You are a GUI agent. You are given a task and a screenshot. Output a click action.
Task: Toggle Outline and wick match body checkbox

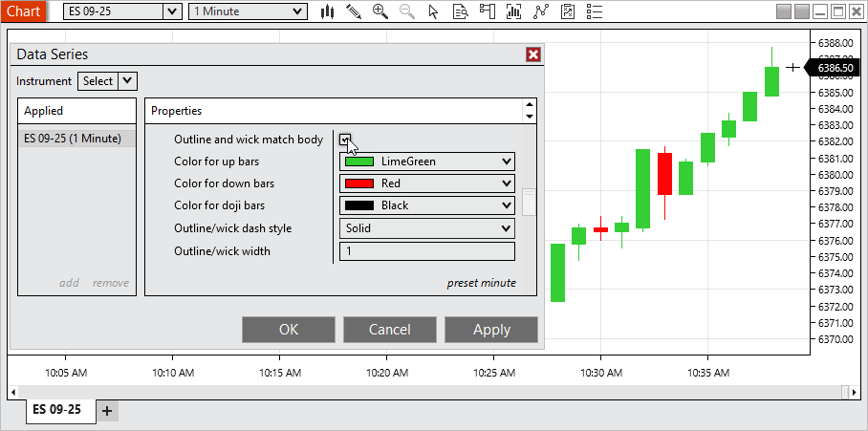(x=346, y=140)
